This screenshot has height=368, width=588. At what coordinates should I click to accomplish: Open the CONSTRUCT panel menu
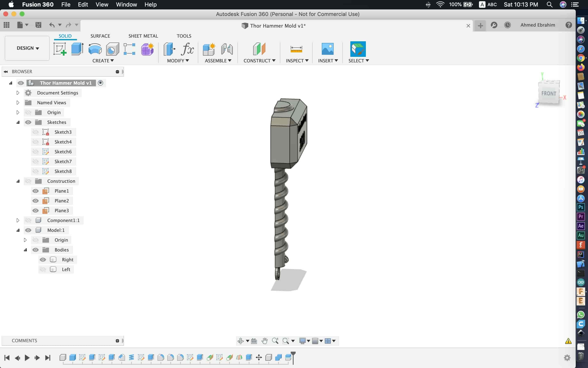(259, 61)
